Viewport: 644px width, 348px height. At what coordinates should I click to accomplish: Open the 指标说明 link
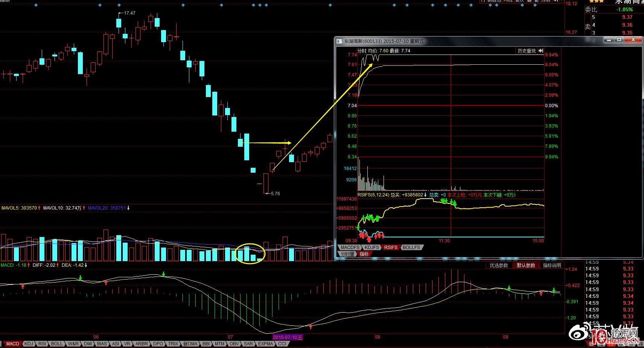552,265
